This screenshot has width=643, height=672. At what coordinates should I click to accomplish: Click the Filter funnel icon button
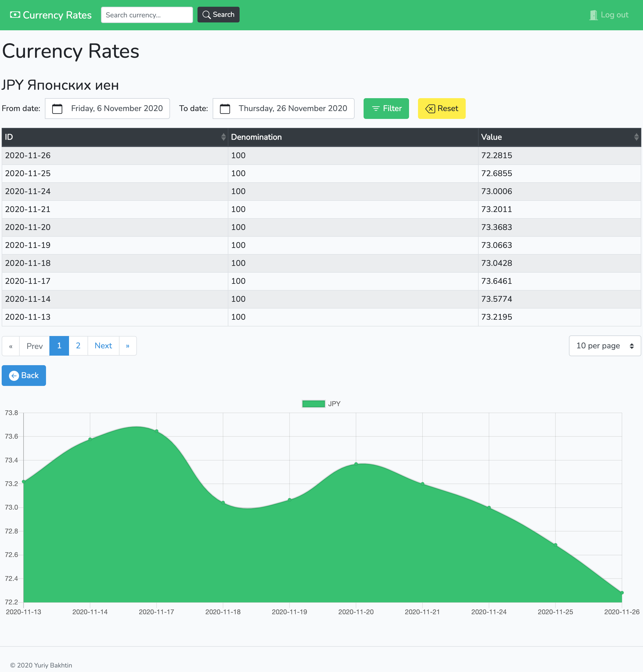coord(386,109)
